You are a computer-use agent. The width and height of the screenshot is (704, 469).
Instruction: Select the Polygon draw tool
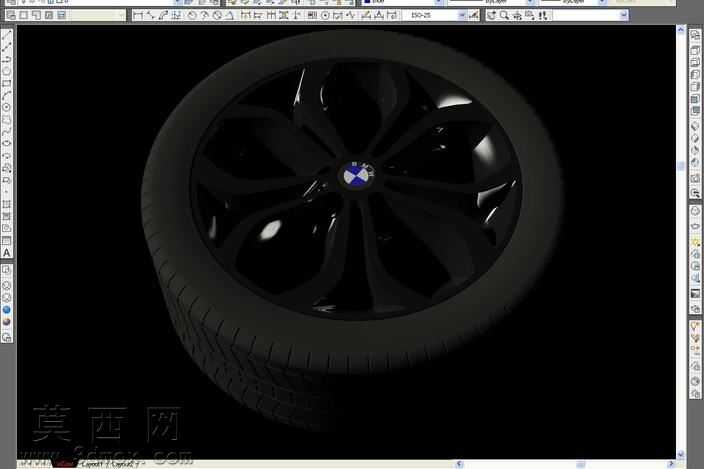pyautogui.click(x=7, y=71)
